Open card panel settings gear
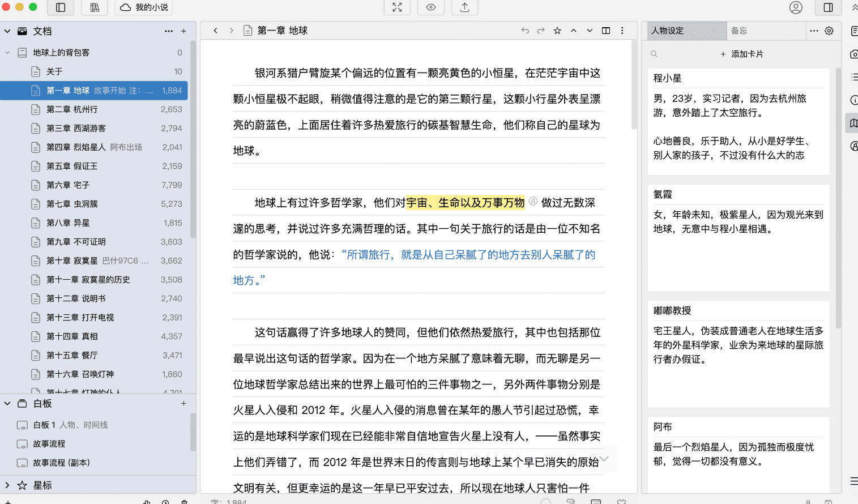Viewport: 858px width, 504px height. tap(829, 31)
